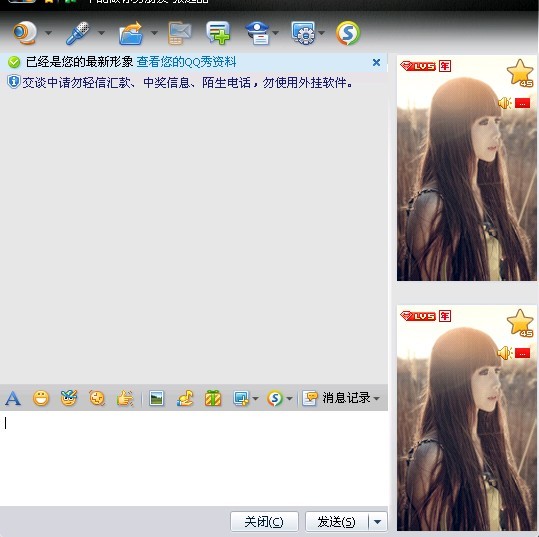Expand voice call options arrow

(x=101, y=33)
